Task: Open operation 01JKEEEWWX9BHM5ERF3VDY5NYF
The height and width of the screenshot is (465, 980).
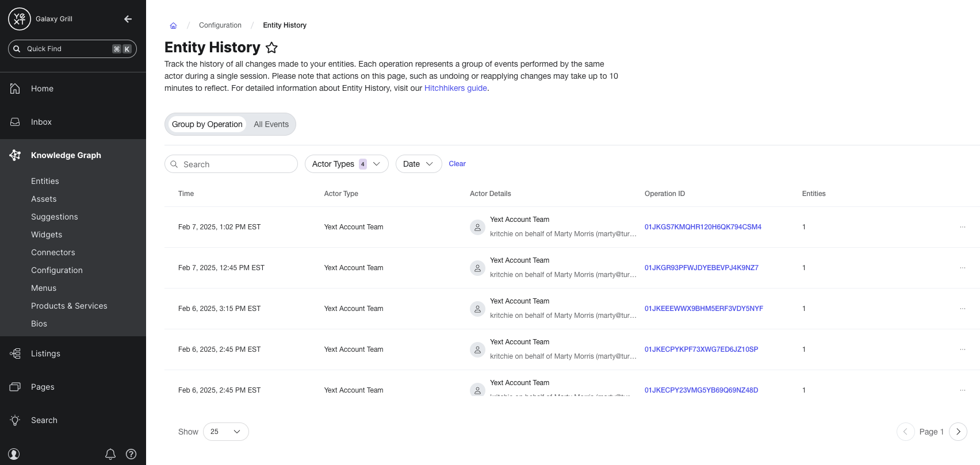Action: (x=704, y=309)
